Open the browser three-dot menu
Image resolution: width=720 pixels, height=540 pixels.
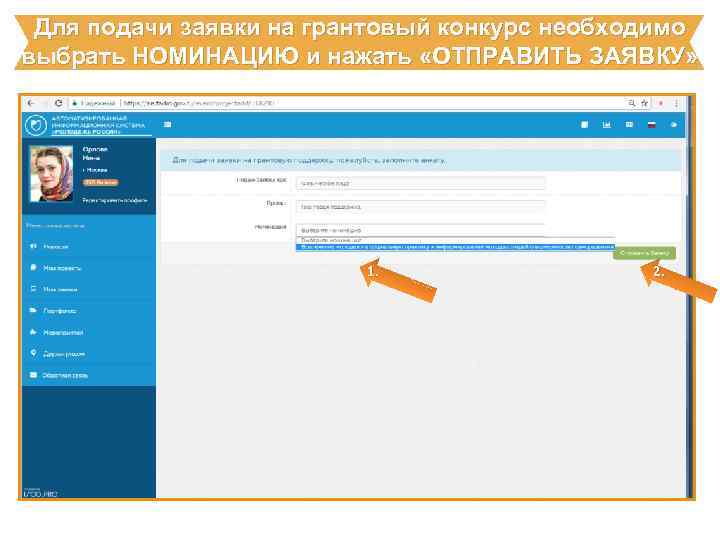(x=676, y=103)
